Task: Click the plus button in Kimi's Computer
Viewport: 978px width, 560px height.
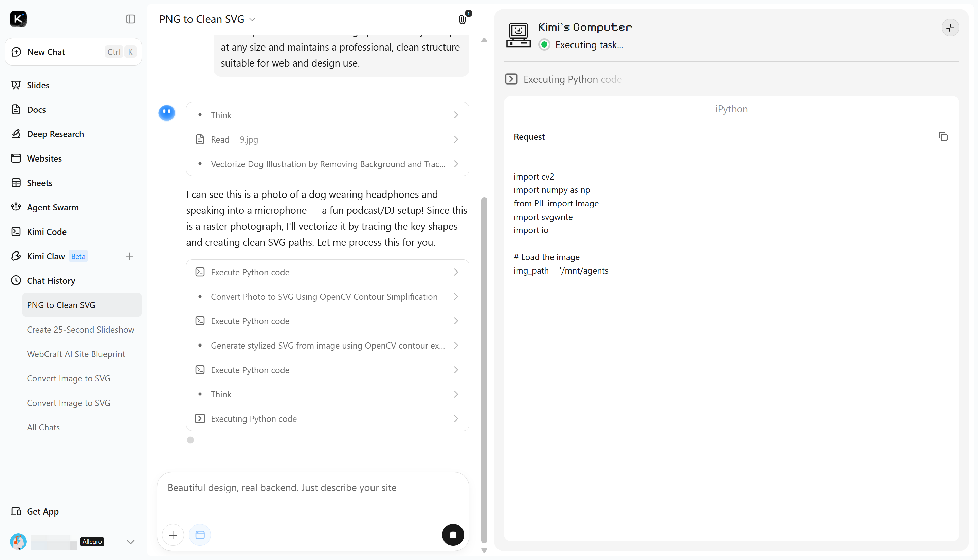Action: (x=950, y=28)
